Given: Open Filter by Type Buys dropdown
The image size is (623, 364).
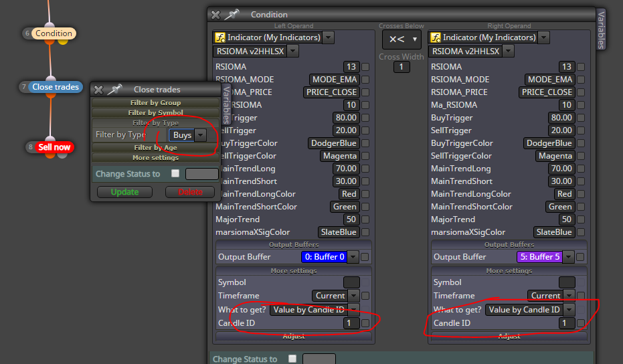Looking at the screenshot, I should (200, 135).
